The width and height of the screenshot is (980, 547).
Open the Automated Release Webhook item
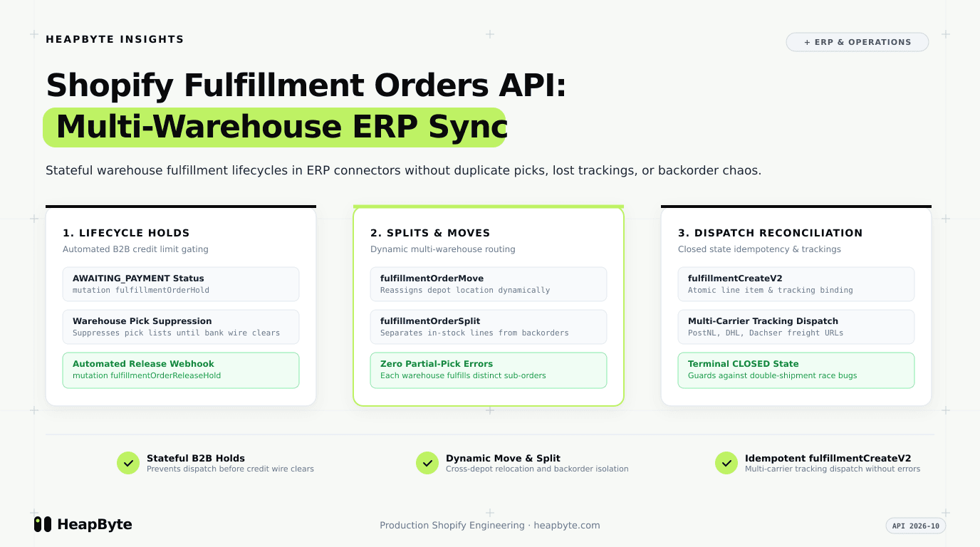(181, 370)
